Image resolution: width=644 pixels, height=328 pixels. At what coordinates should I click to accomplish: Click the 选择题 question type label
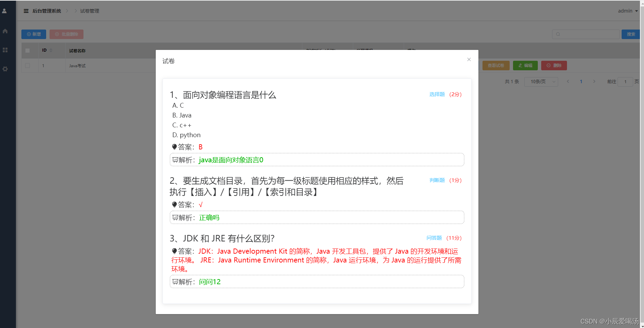point(437,94)
